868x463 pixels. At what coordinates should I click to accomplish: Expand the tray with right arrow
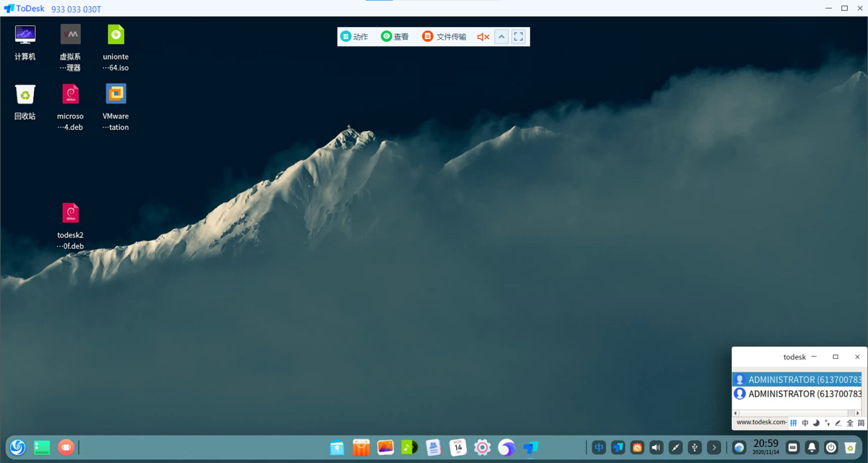coord(714,448)
